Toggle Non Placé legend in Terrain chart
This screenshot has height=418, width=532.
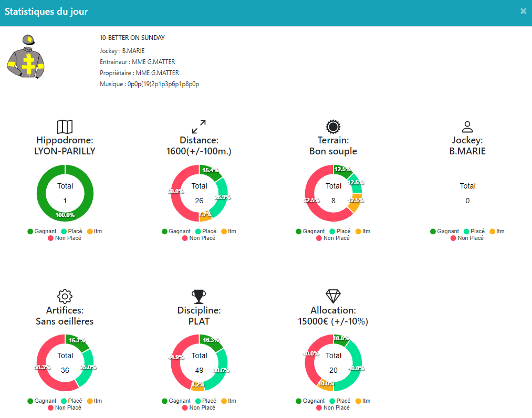coord(332,238)
